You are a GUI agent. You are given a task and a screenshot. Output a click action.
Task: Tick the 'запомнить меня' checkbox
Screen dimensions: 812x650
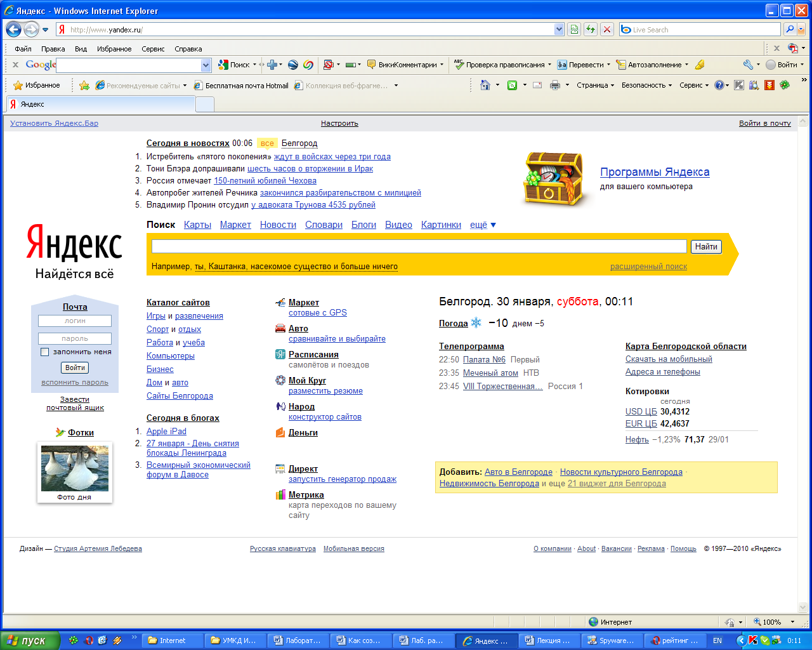coord(44,352)
